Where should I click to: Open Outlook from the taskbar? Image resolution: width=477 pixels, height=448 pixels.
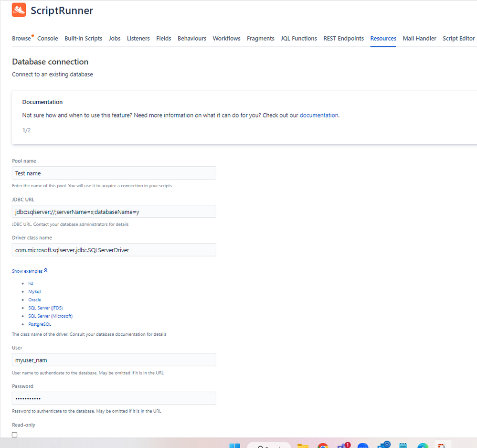tap(384, 445)
